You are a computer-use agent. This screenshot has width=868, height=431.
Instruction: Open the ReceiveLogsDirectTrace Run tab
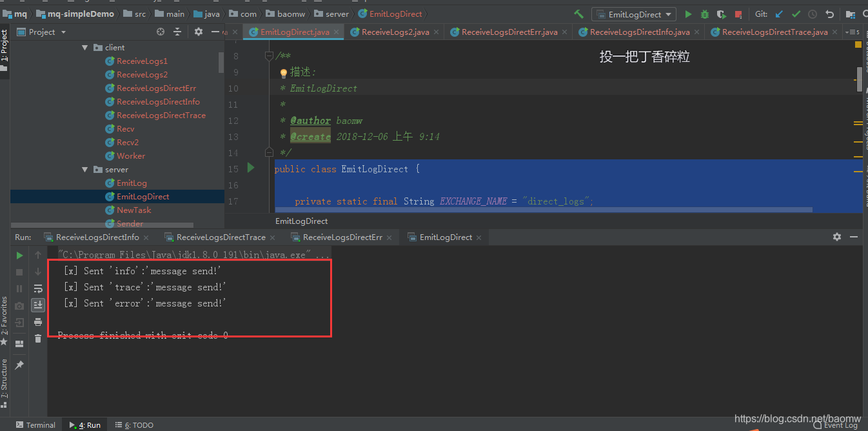[221, 237]
